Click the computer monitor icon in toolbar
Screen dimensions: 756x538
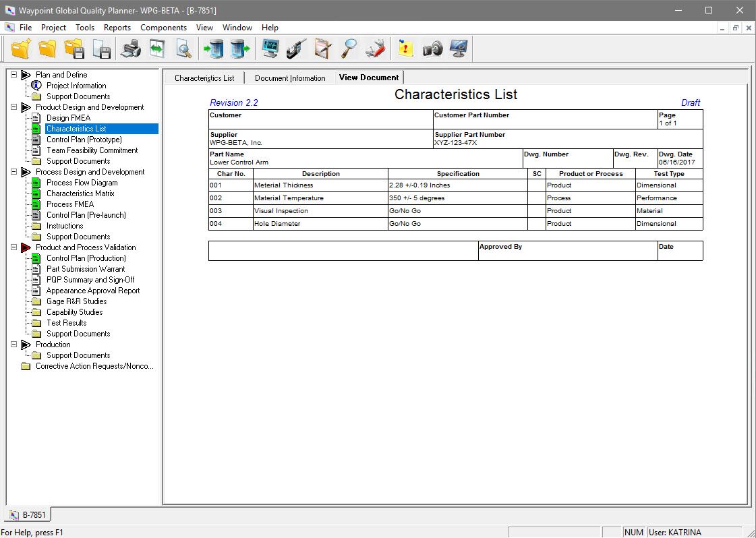[459, 49]
